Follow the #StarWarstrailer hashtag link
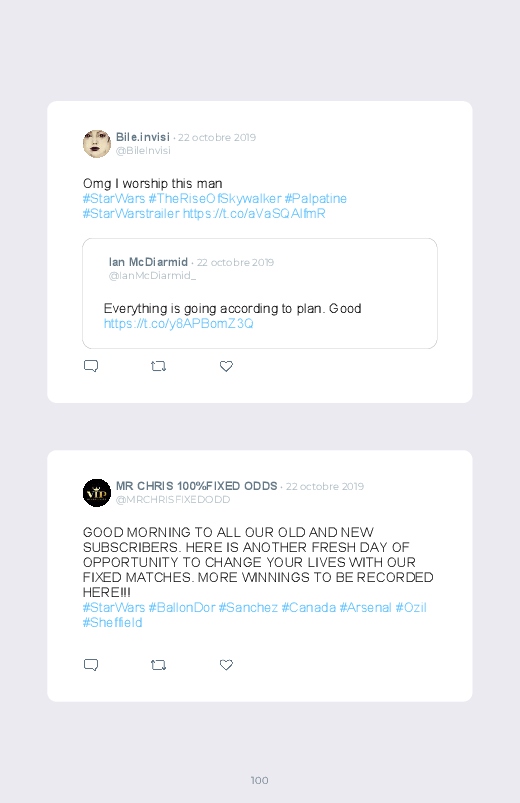The width and height of the screenshot is (520, 803). point(131,214)
